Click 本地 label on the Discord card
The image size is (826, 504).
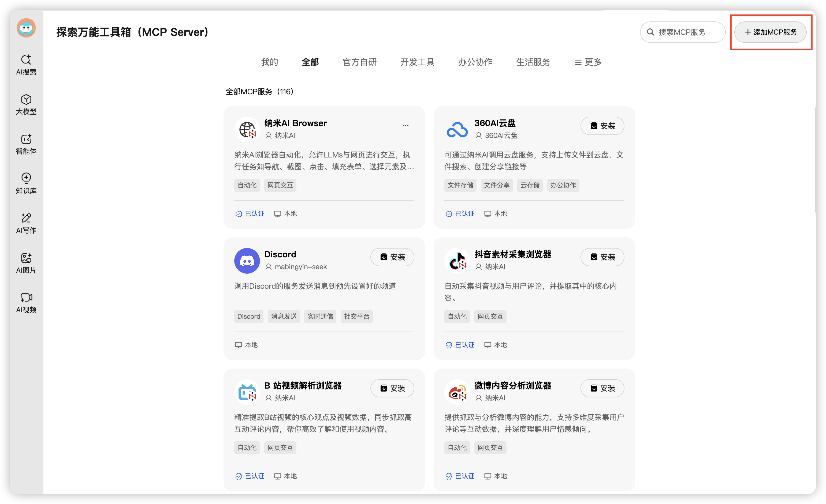[x=246, y=345]
